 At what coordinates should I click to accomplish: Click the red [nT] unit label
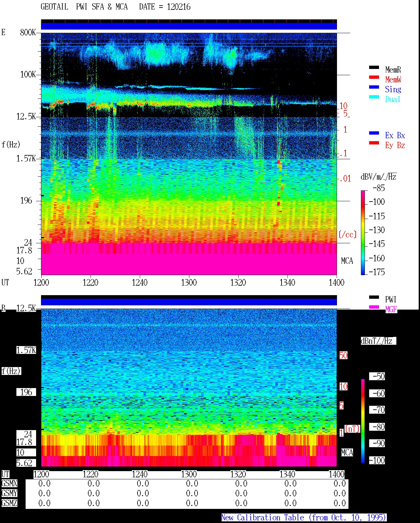pyautogui.click(x=352, y=429)
